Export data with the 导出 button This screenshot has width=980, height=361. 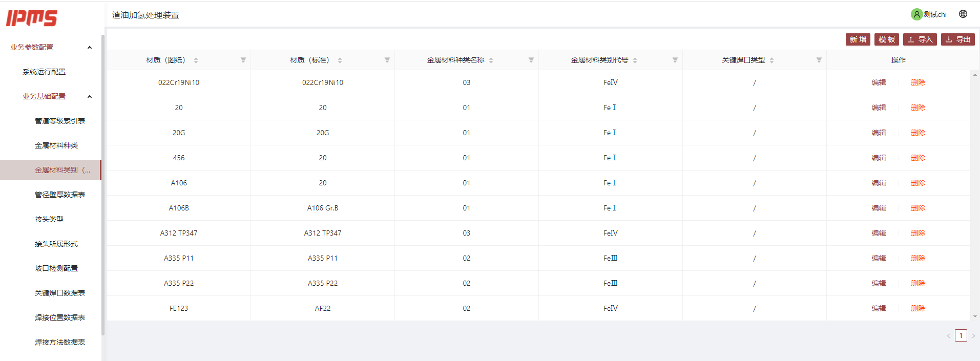click(x=958, y=39)
